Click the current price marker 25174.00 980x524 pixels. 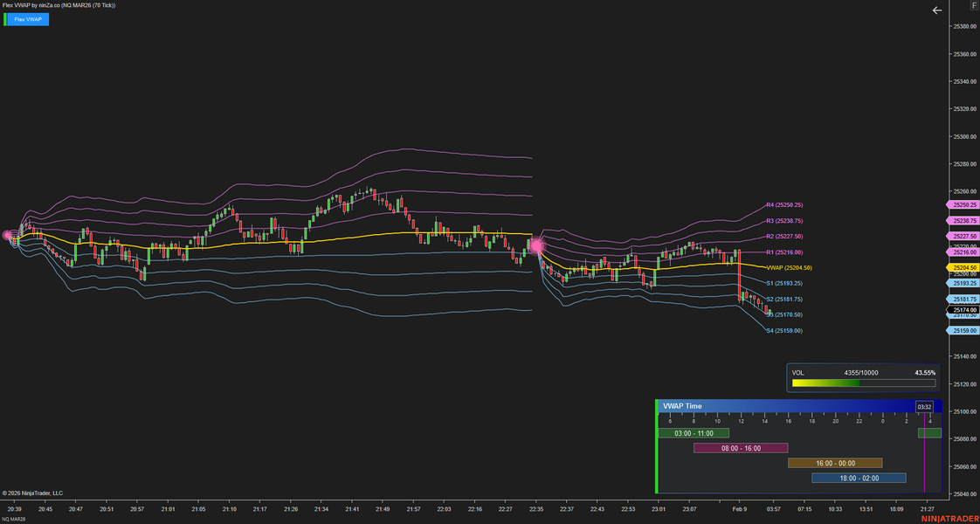pos(964,310)
